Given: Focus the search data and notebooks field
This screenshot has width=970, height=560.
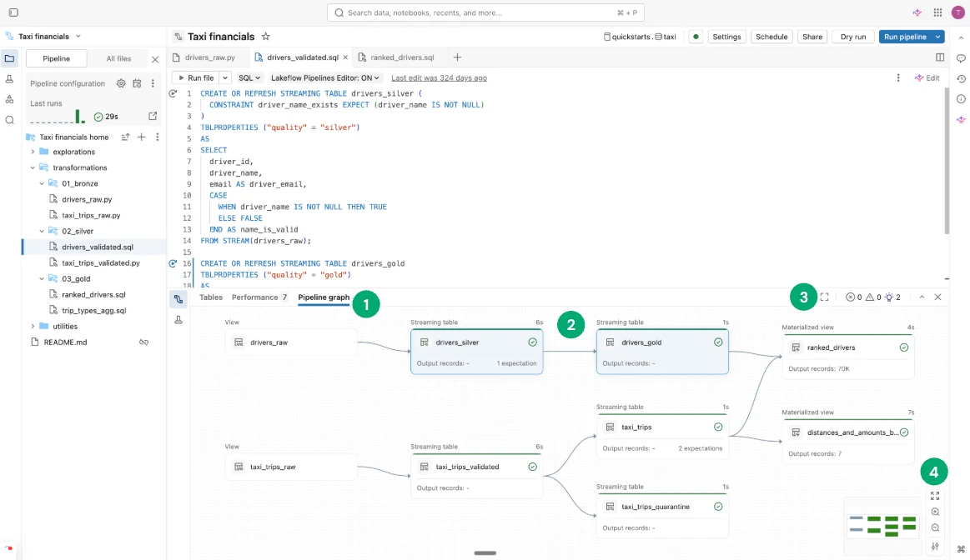Looking at the screenshot, I should click(x=485, y=12).
